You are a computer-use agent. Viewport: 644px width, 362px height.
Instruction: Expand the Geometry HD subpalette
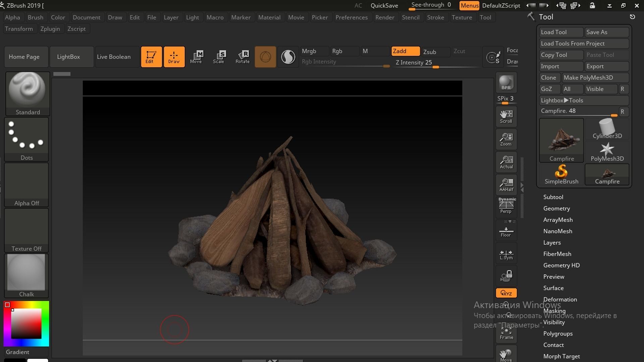click(561, 265)
